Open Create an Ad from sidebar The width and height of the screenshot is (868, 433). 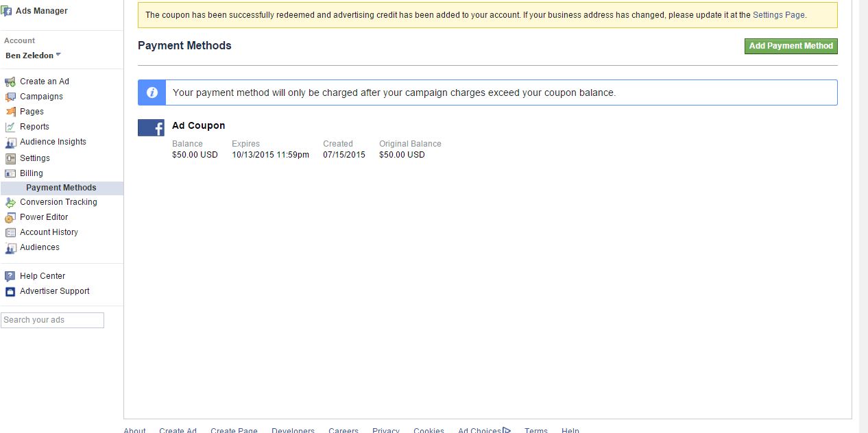45,82
